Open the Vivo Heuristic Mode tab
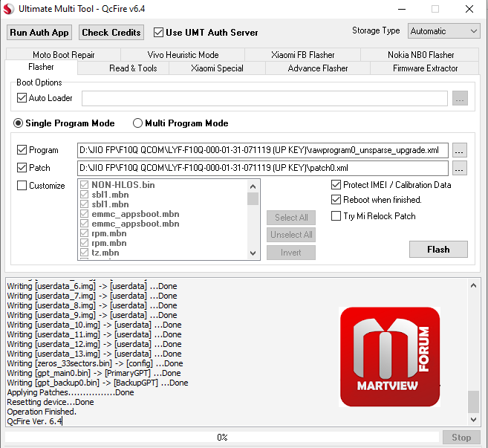Image resolution: width=488 pixels, height=448 pixels. (183, 55)
